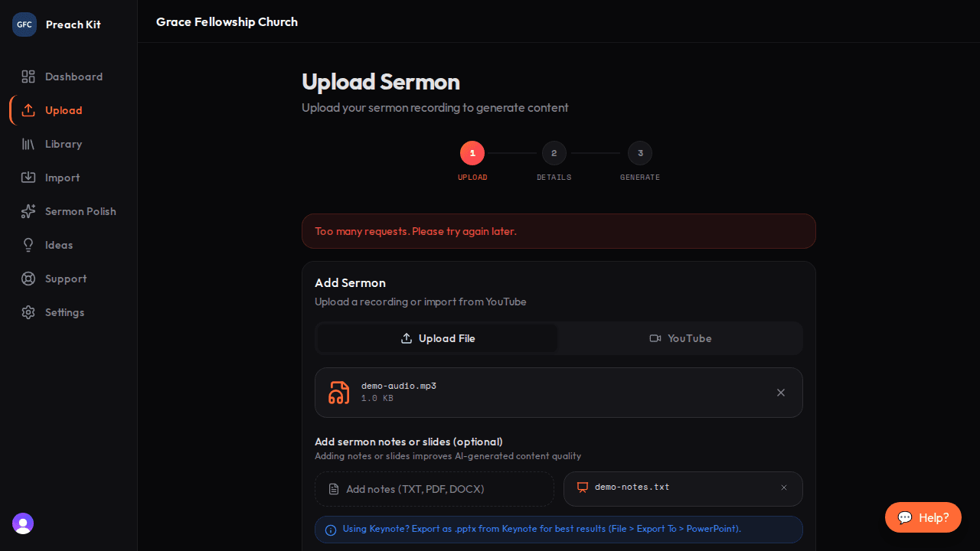980x551 pixels.
Task: Open Library from the sidebar
Action: tap(63, 144)
